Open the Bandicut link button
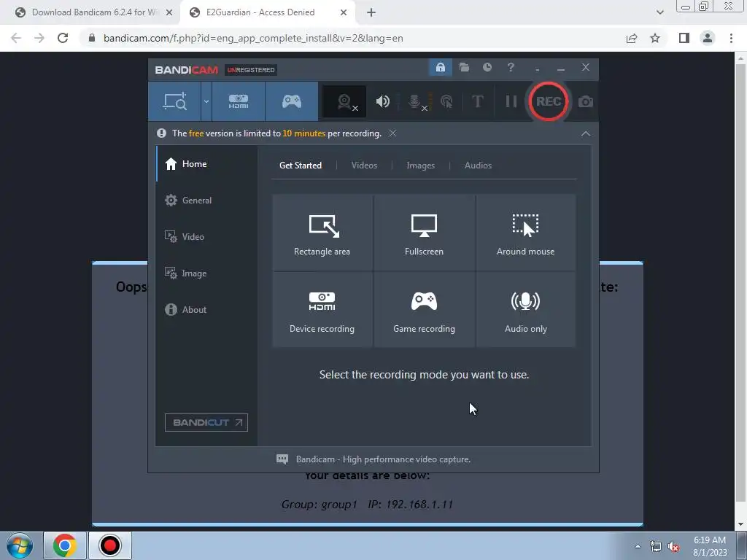This screenshot has width=747, height=560. click(206, 422)
